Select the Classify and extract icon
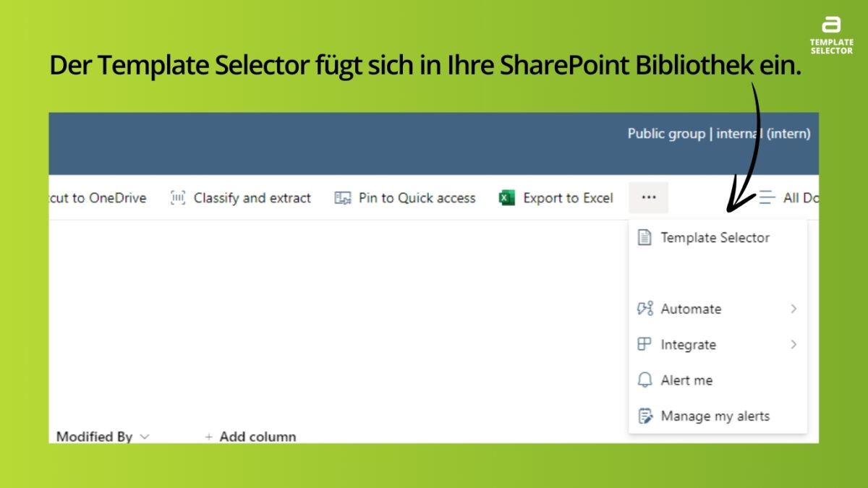This screenshot has height=488, width=868. coord(177,197)
